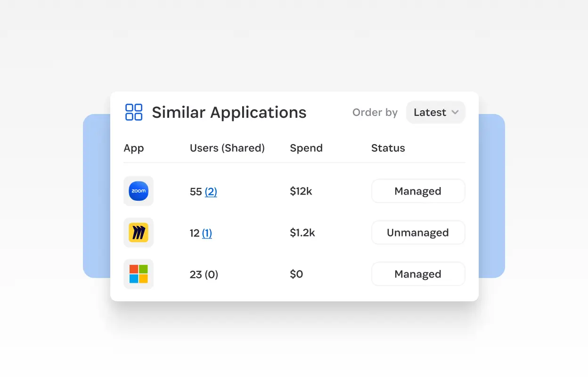588x392 pixels.
Task: Click the Unmanaged status for Miro
Action: click(418, 232)
